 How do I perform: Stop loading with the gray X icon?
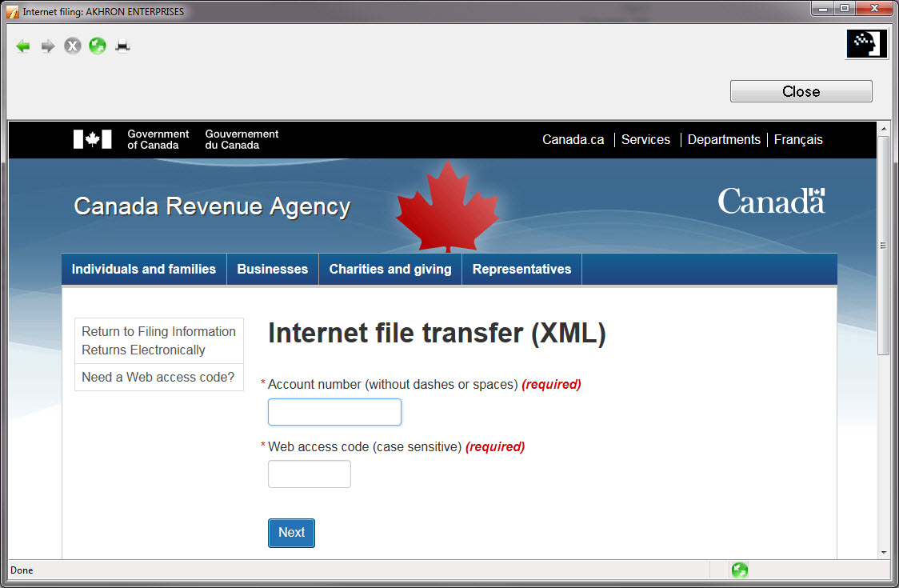73,46
